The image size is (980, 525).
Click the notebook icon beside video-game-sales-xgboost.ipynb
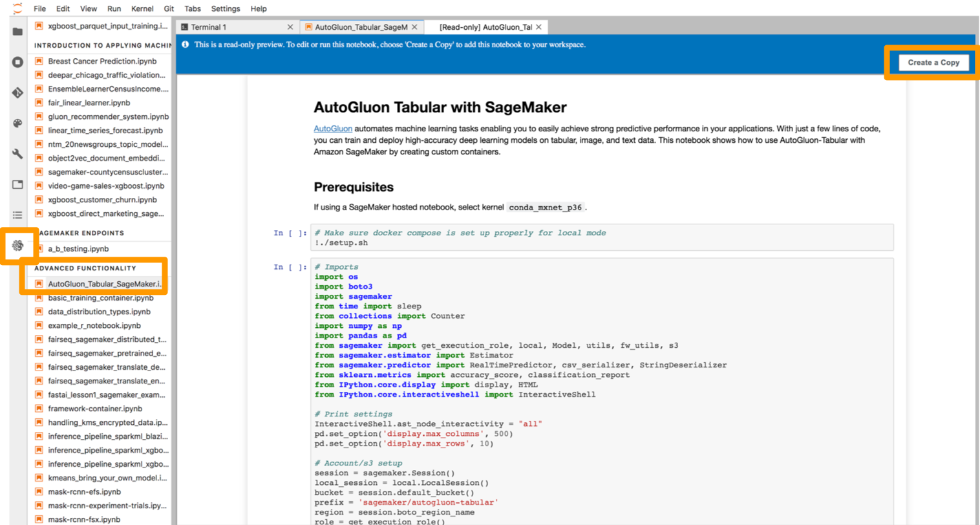39,186
